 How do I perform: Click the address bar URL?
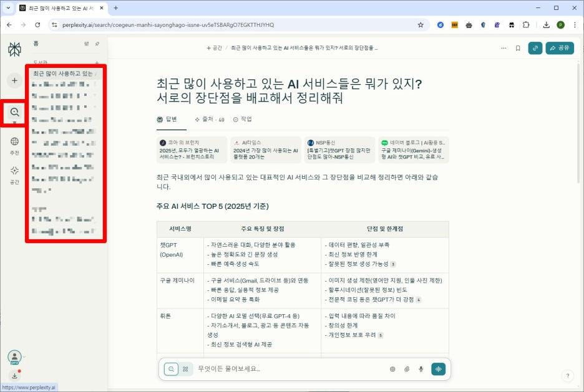(168, 25)
